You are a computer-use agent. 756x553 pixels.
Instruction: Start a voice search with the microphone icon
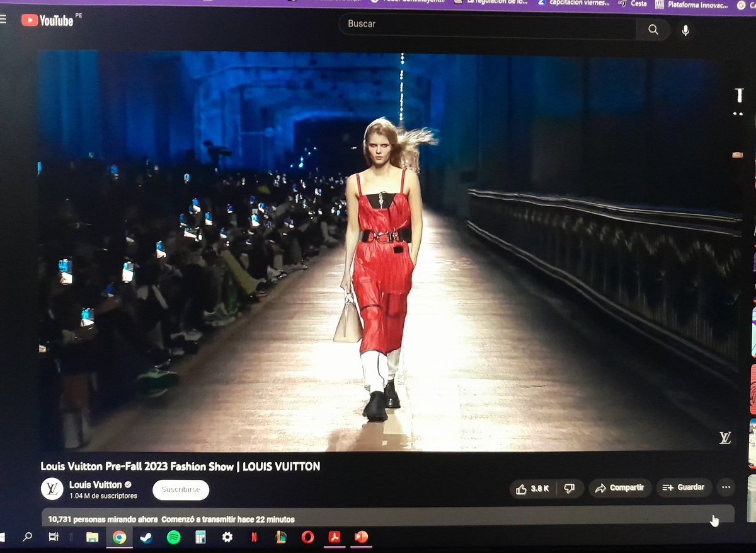tap(685, 29)
